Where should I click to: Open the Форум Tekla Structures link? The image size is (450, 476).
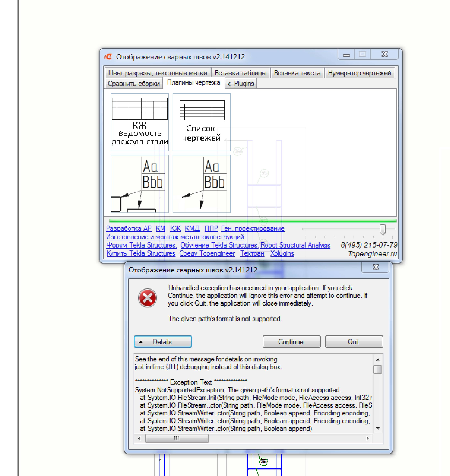142,245
